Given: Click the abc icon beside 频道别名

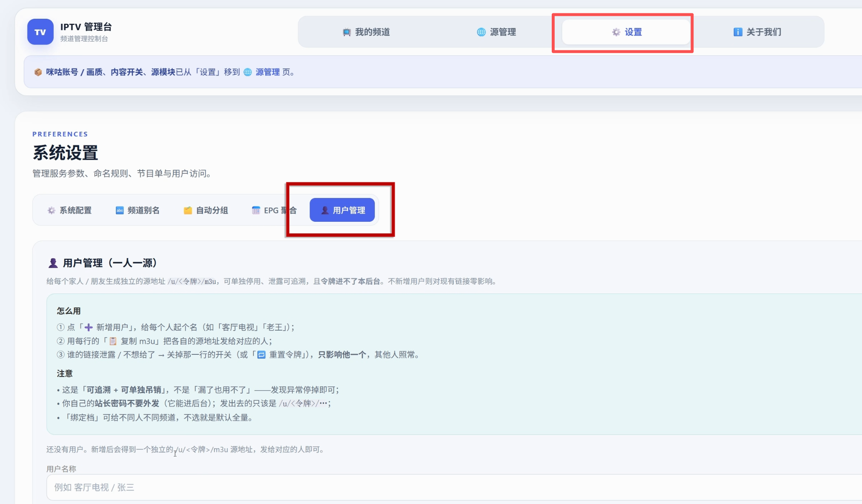Looking at the screenshot, I should (x=120, y=210).
